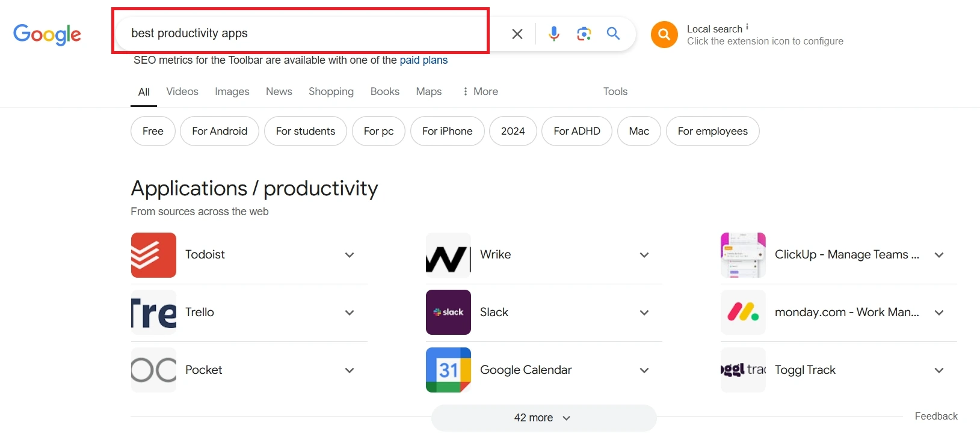Apply the For pc filter chip

[378, 131]
